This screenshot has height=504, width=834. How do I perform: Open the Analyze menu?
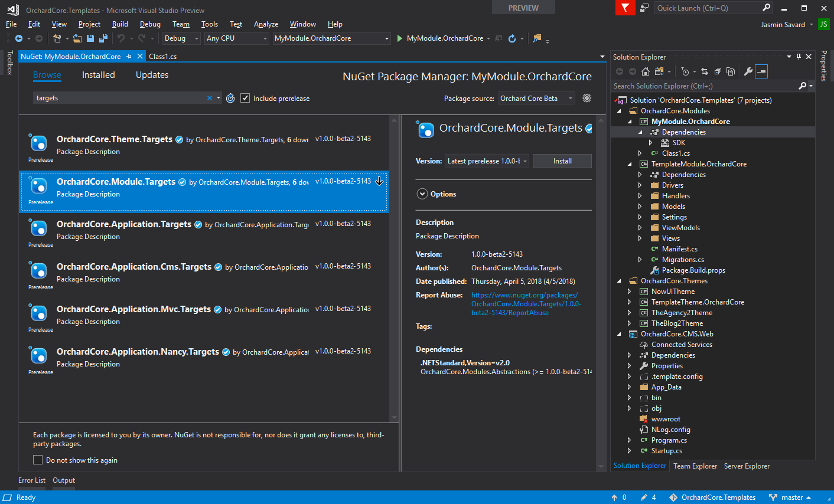point(266,24)
